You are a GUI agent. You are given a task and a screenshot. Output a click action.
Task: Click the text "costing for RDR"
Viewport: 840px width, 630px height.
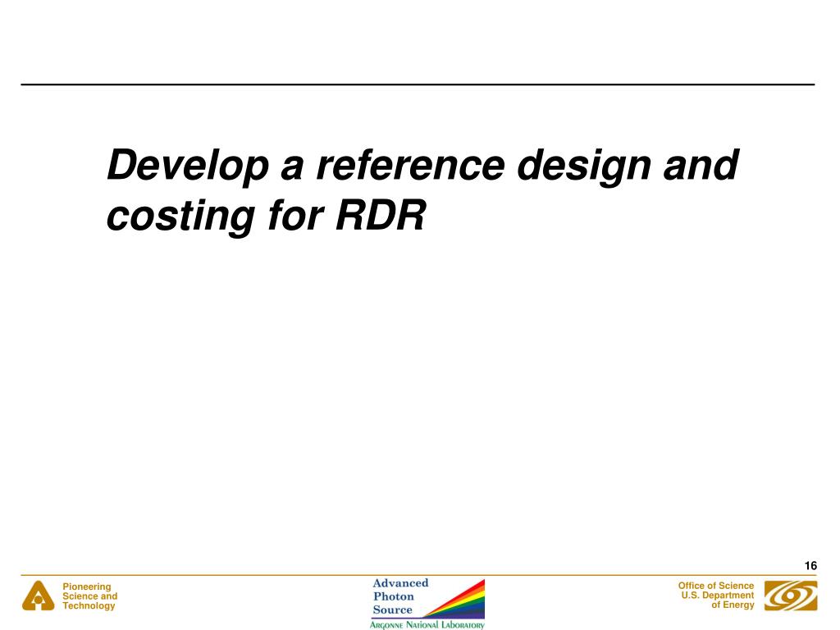click(x=267, y=217)
